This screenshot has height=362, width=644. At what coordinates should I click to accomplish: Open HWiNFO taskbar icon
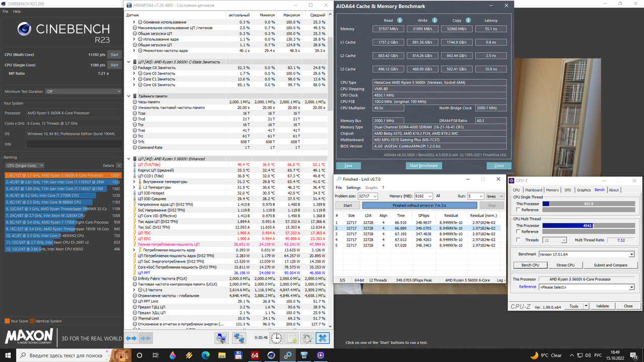pos(305,355)
